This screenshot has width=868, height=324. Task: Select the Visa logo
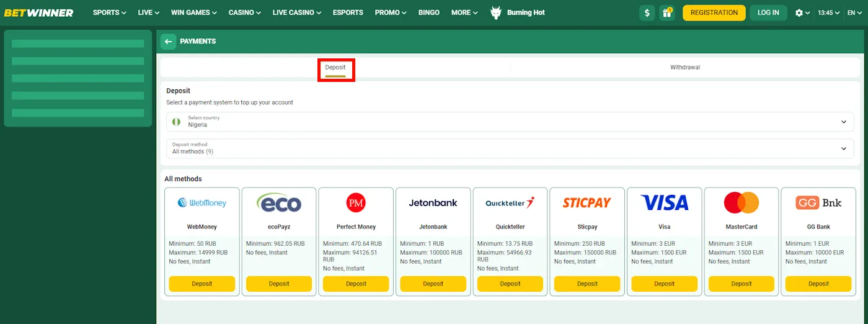coord(664,202)
